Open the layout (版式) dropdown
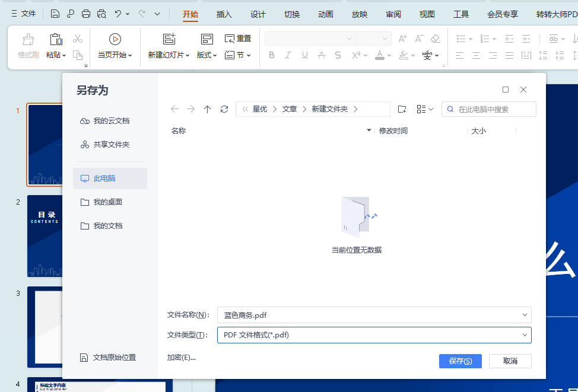The image size is (578, 392). (x=207, y=55)
